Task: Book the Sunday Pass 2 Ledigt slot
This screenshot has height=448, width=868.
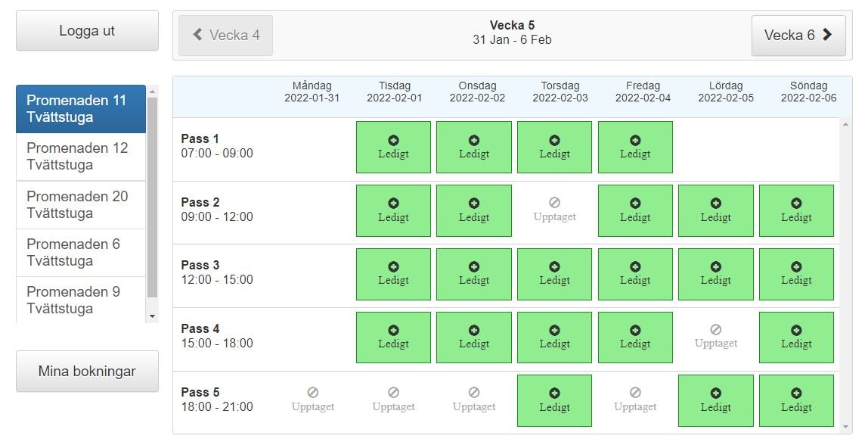Action: click(x=796, y=211)
